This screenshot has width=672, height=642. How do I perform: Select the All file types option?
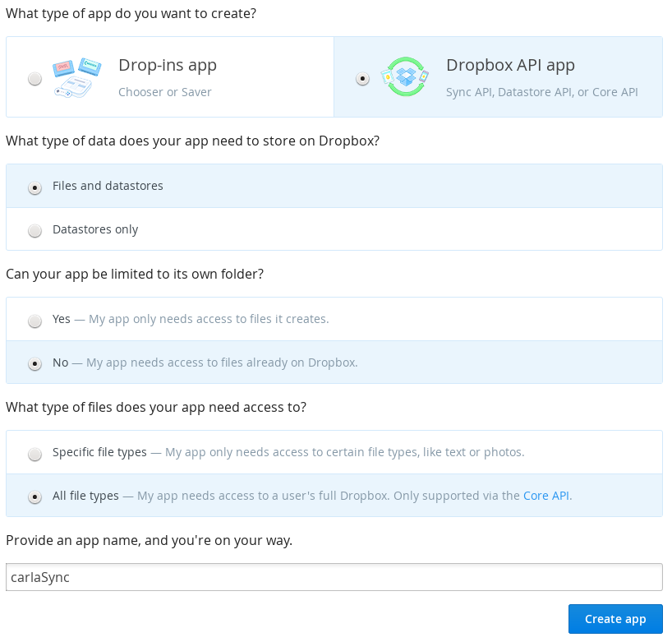(x=35, y=497)
